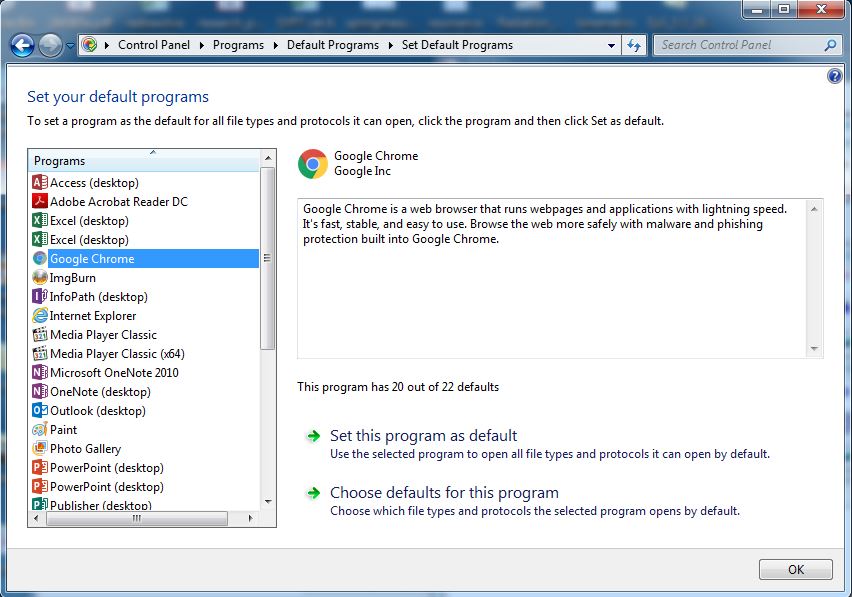
Task: Open the recent pages dropdown arrow
Action: point(70,46)
